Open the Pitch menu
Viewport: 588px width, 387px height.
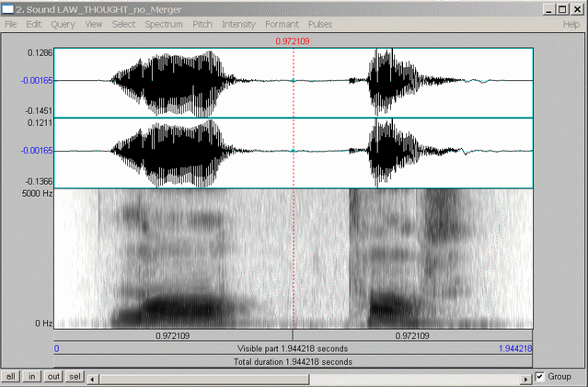[202, 24]
